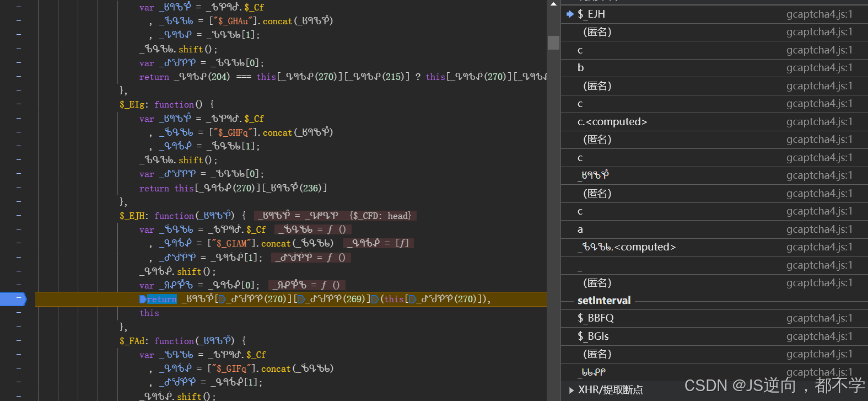Click the 'this' keyword below the return line
The height and width of the screenshot is (401, 868).
pyautogui.click(x=149, y=313)
